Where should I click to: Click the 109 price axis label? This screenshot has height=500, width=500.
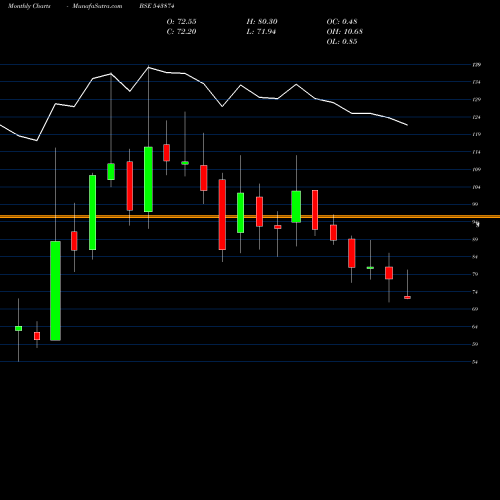coord(476,170)
